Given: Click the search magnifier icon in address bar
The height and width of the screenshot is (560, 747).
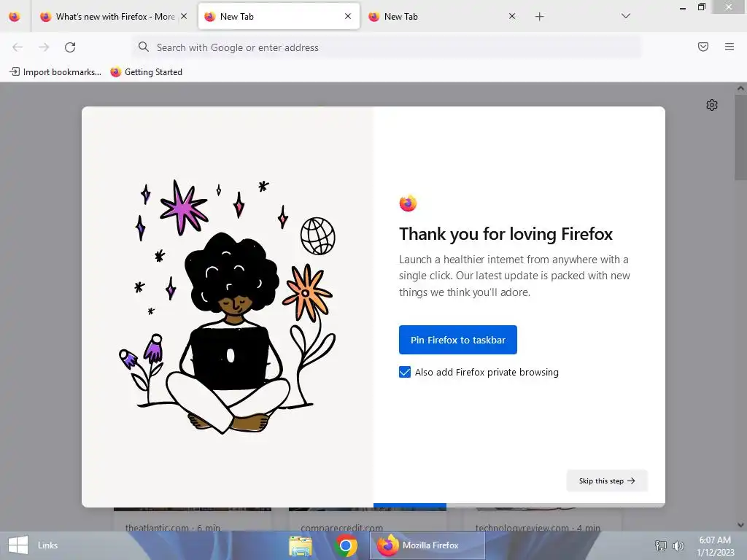Looking at the screenshot, I should pyautogui.click(x=144, y=47).
